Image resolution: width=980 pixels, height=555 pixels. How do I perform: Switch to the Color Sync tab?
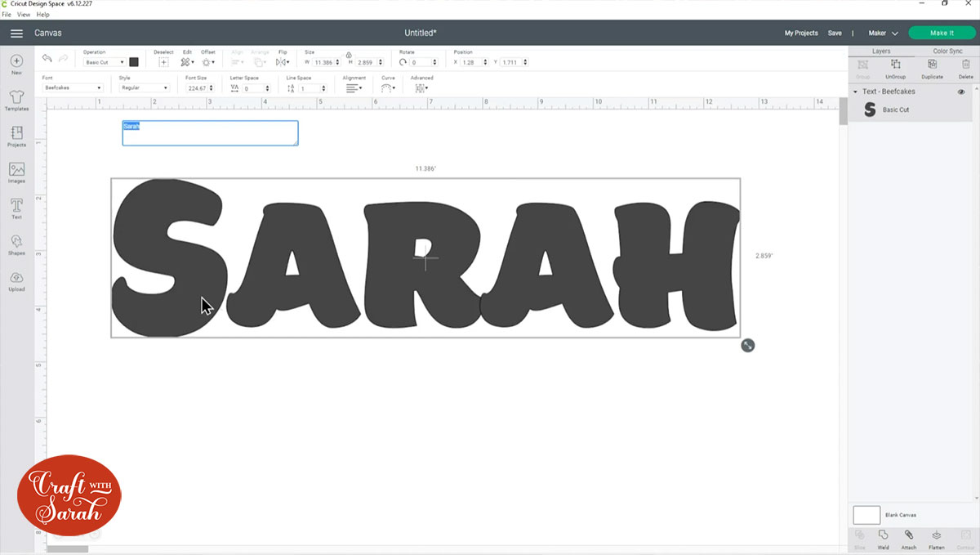[x=947, y=51]
